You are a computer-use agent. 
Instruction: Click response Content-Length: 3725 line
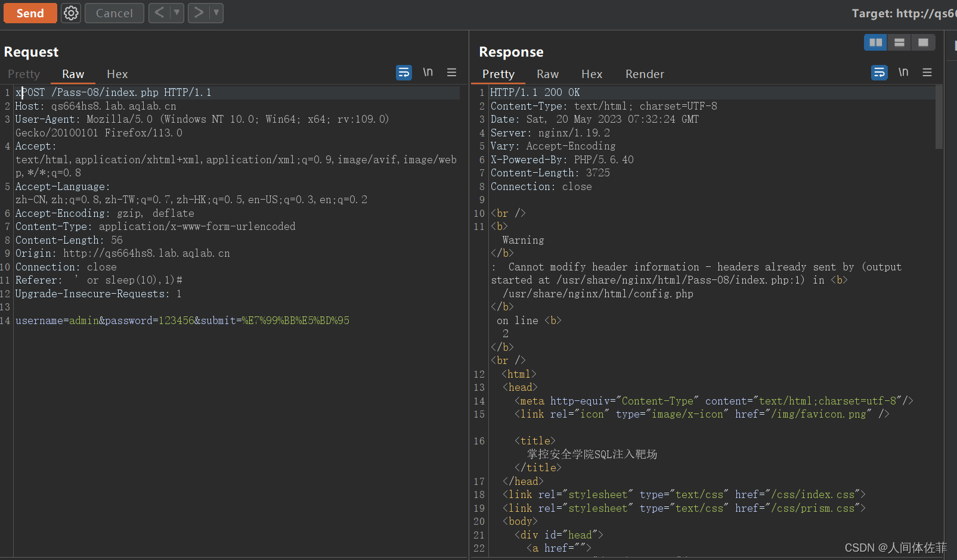tap(550, 173)
